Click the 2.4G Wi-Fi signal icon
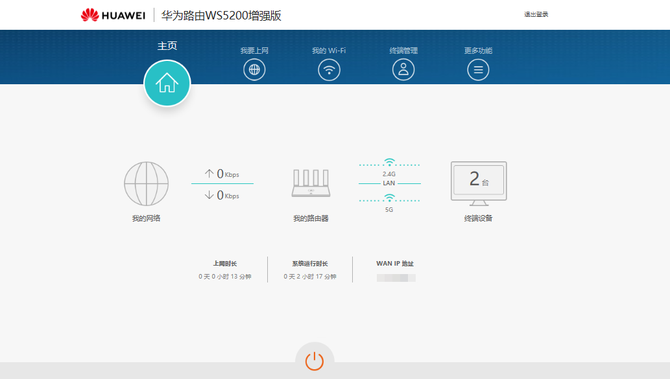This screenshot has height=379, width=670. [389, 162]
